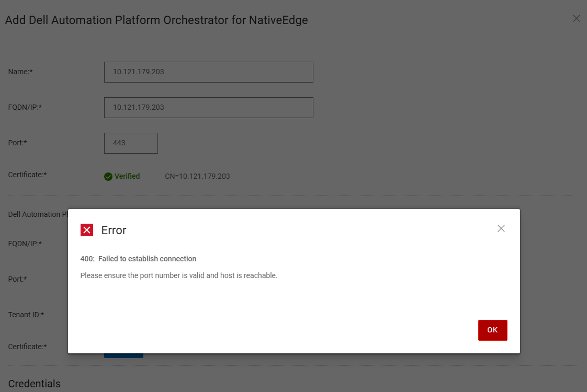587x392 pixels.
Task: Close the Add Orchestrator dialog with the X
Action: point(577,18)
